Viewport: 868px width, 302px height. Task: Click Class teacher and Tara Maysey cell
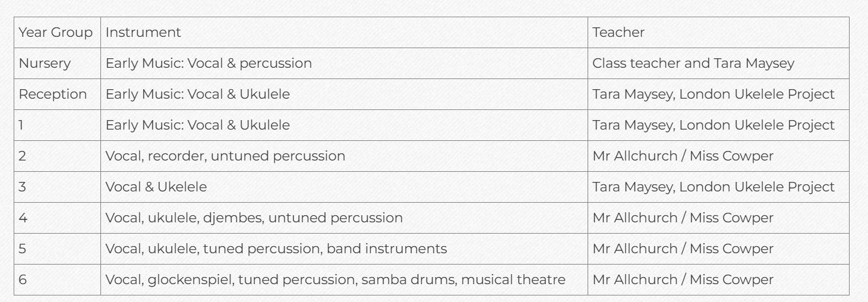click(718, 64)
